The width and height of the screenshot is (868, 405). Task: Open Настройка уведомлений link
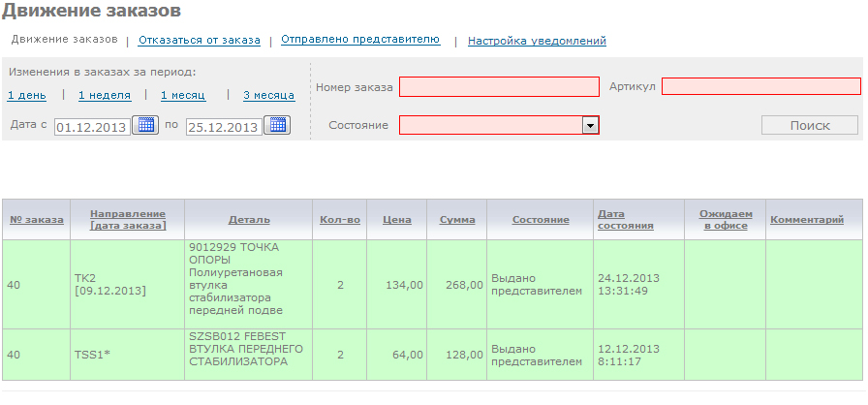pos(537,41)
